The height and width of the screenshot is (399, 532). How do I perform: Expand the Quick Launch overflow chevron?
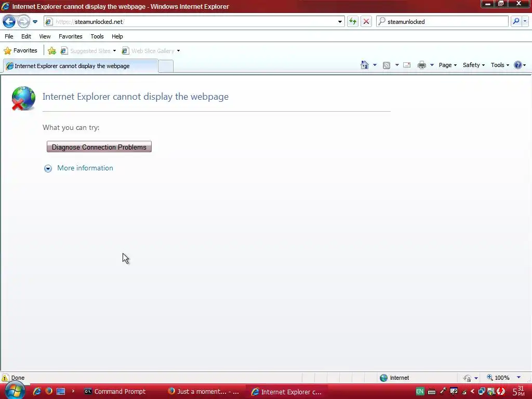73,391
